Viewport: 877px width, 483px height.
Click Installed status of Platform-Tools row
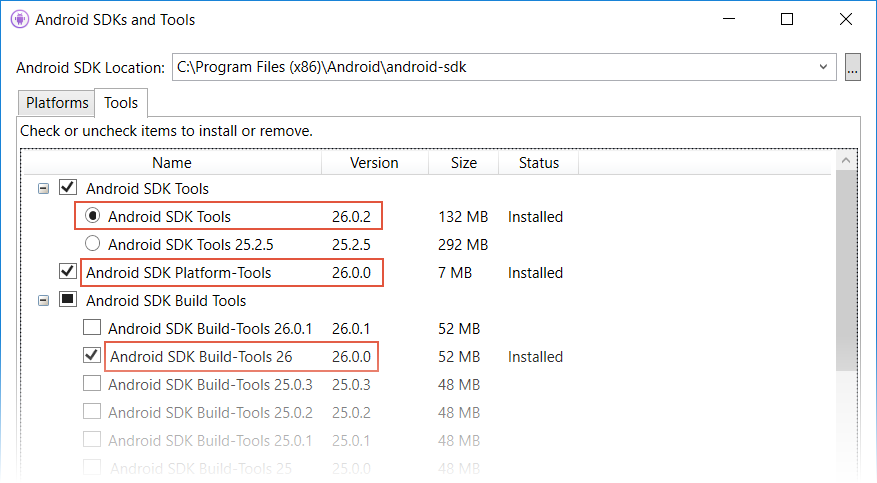(535, 273)
